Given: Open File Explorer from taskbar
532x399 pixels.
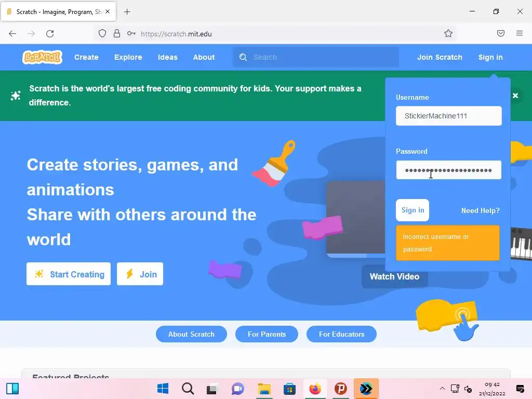Looking at the screenshot, I should pyautogui.click(x=264, y=389).
